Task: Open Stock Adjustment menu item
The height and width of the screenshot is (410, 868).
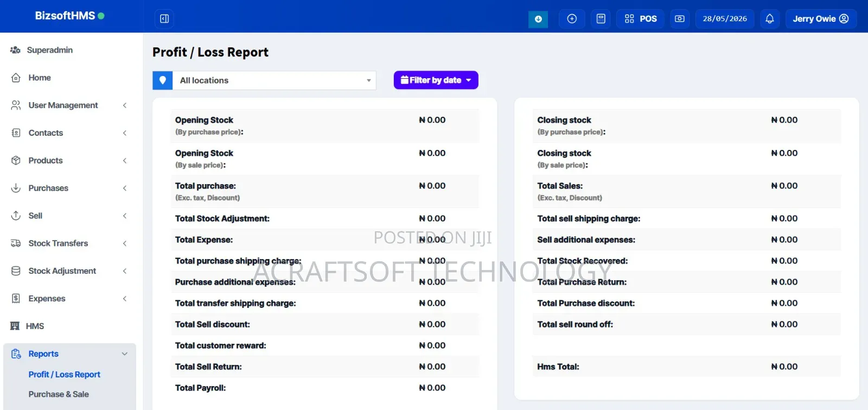Action: coord(62,271)
